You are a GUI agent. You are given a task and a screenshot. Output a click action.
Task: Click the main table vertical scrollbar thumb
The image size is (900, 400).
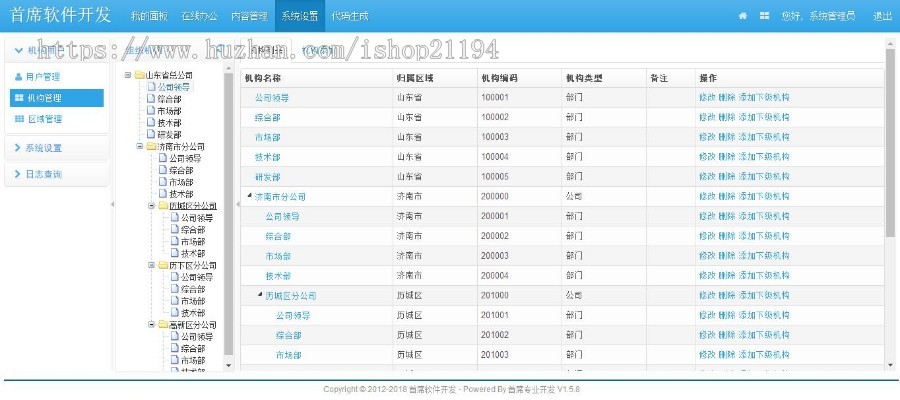tap(891, 145)
